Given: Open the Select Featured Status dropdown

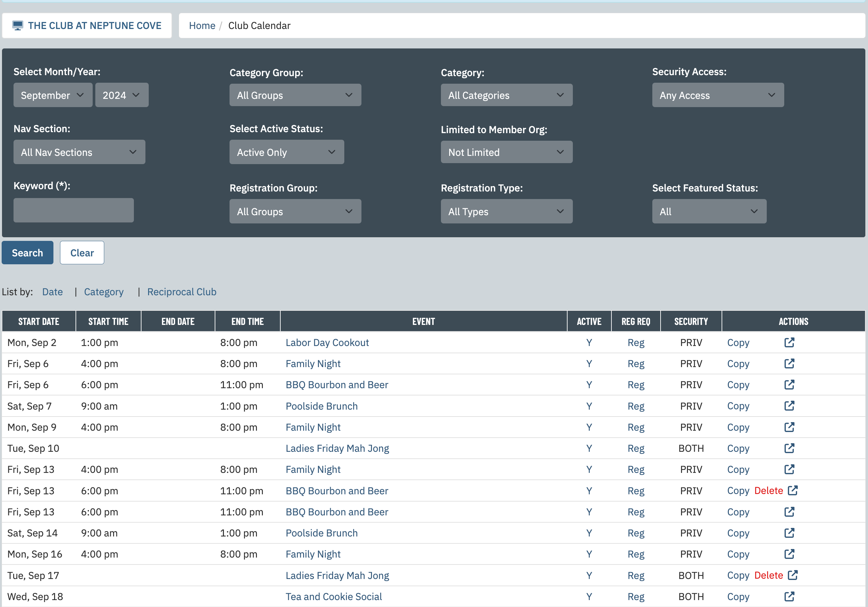Looking at the screenshot, I should pyautogui.click(x=709, y=211).
